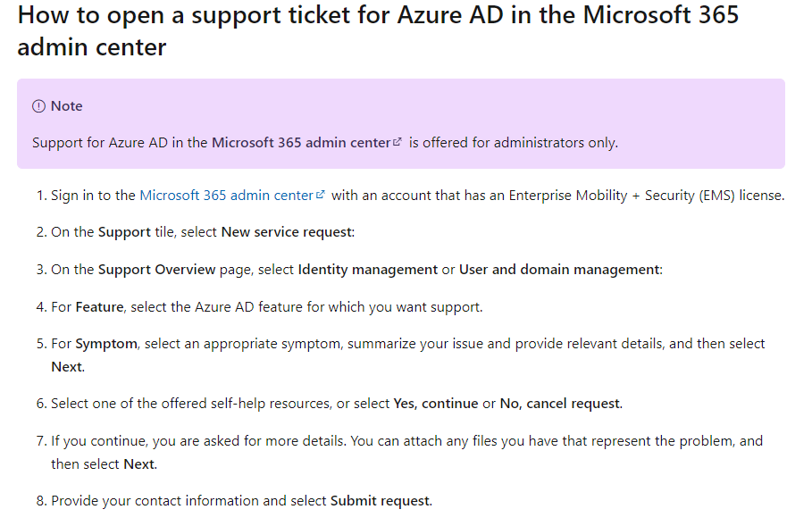Click "Enterprise Mobility + Security (EMS) license" text

(x=646, y=195)
